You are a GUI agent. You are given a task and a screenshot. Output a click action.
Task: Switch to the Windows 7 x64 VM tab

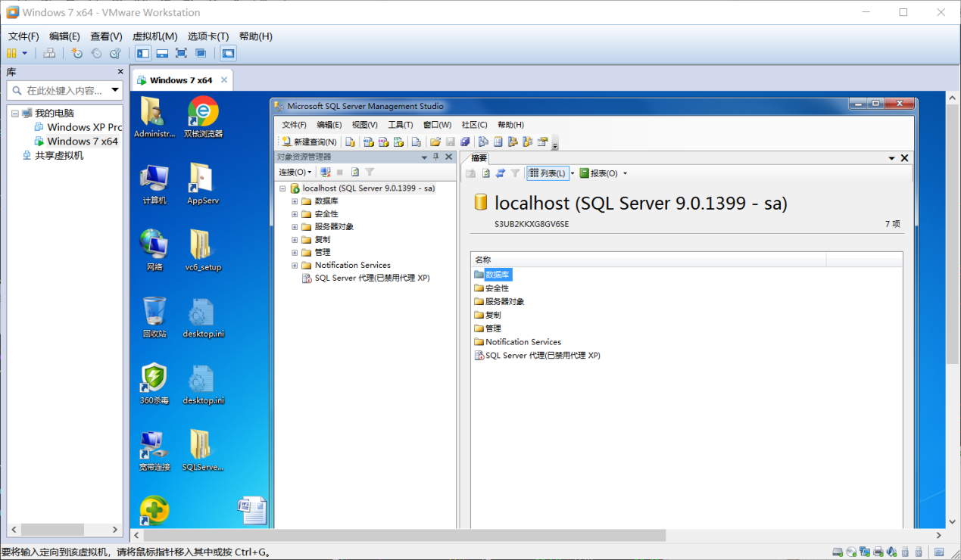click(x=180, y=80)
